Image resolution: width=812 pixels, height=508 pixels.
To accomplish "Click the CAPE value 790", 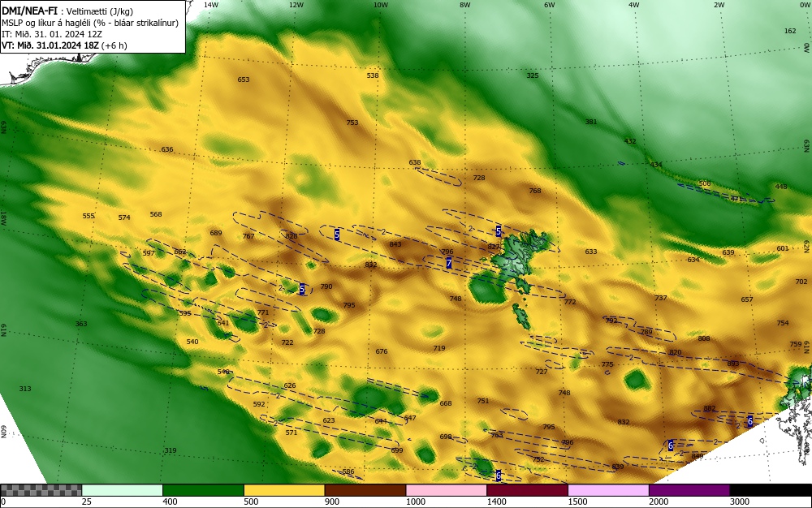I will click(x=326, y=286).
